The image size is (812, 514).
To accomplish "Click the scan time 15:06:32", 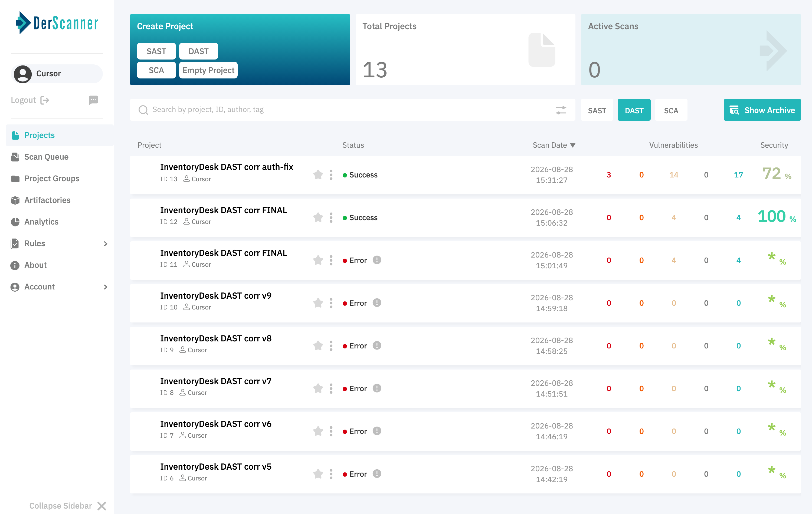I will click(x=552, y=223).
